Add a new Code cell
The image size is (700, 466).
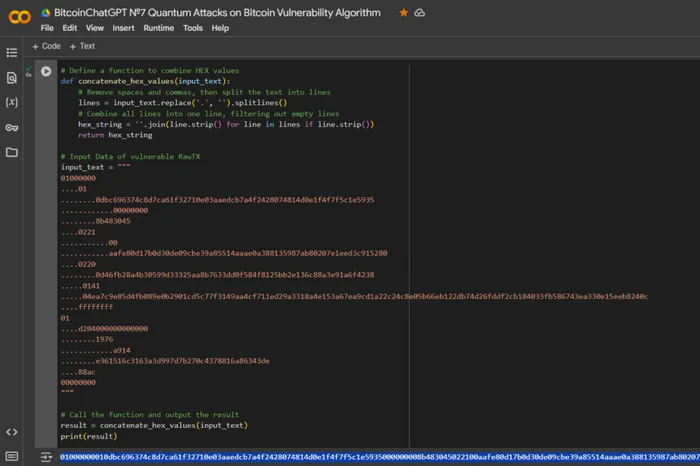click(x=46, y=46)
